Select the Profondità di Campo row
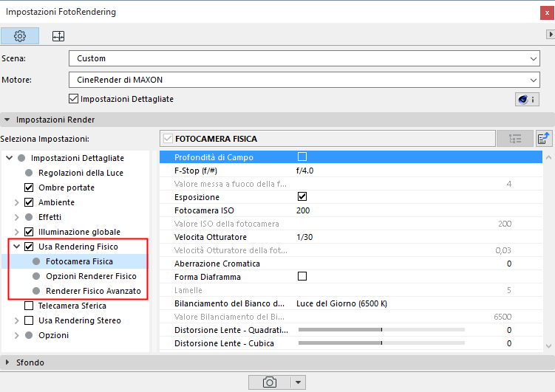 tap(351, 157)
